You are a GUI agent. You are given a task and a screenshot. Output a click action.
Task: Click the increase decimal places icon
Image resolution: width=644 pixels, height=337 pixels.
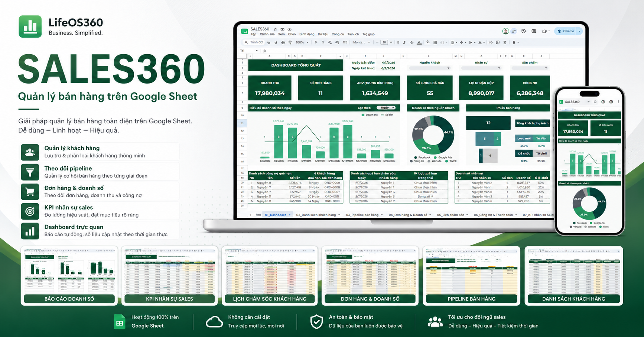coord(337,42)
